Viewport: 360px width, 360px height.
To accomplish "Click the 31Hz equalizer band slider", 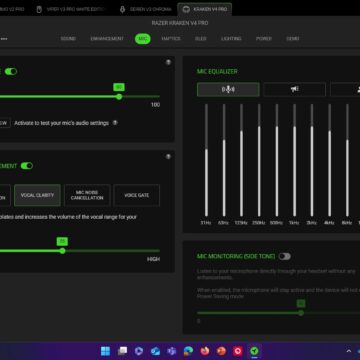I will click(x=206, y=160).
